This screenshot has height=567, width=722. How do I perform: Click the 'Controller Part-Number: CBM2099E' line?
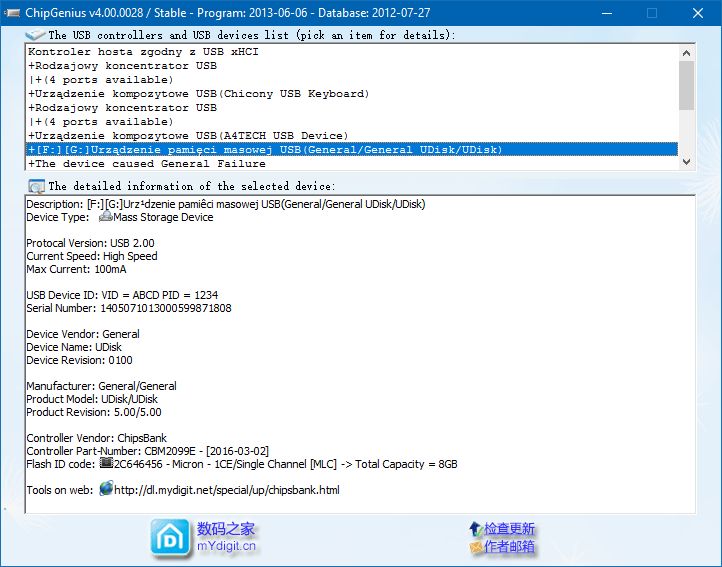[147, 451]
